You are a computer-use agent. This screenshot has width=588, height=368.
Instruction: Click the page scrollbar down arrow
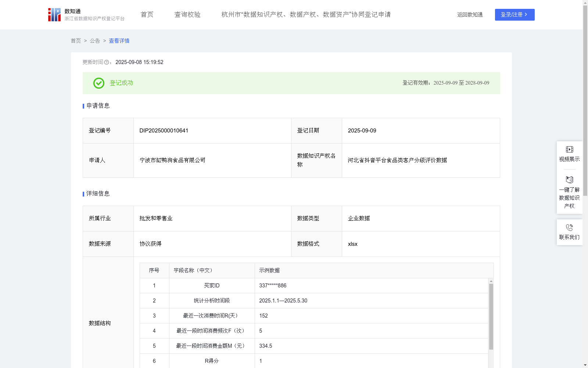[x=585, y=365]
